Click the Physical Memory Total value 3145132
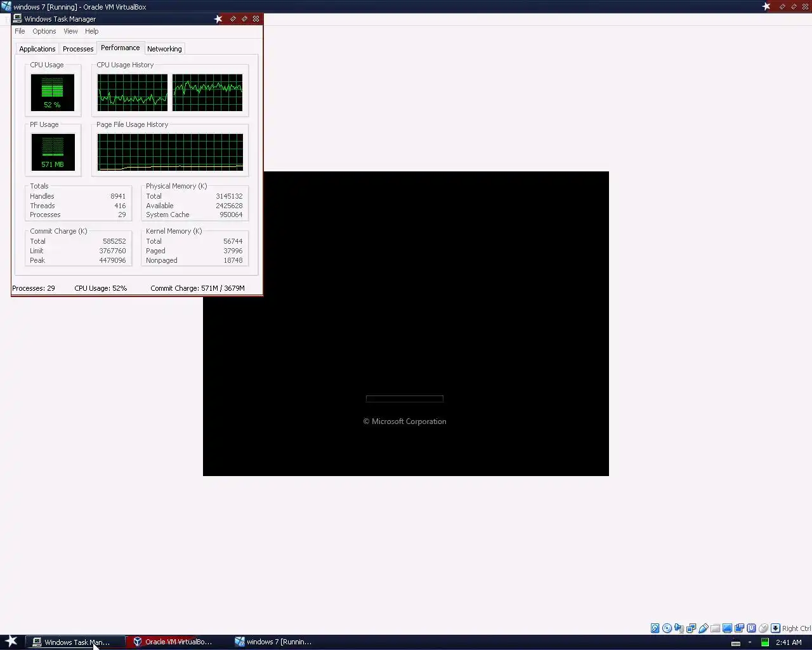This screenshot has width=812, height=650. pyautogui.click(x=229, y=196)
